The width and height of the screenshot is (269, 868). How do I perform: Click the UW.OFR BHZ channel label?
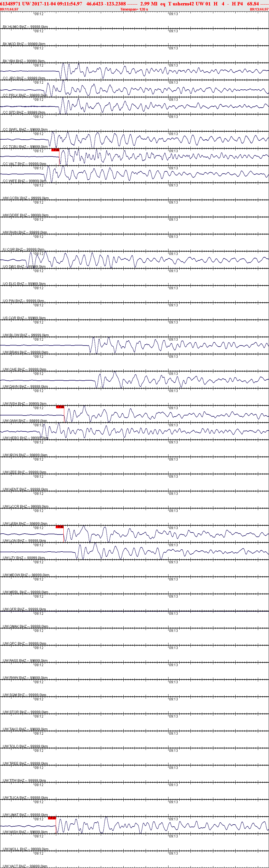point(24,609)
